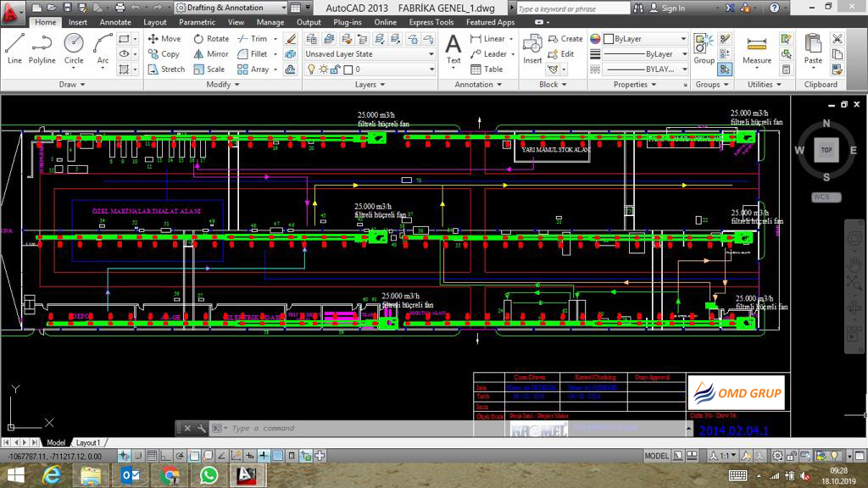Screen dimensions: 868x488
Task: Click the Sign In button
Action: click(x=672, y=8)
